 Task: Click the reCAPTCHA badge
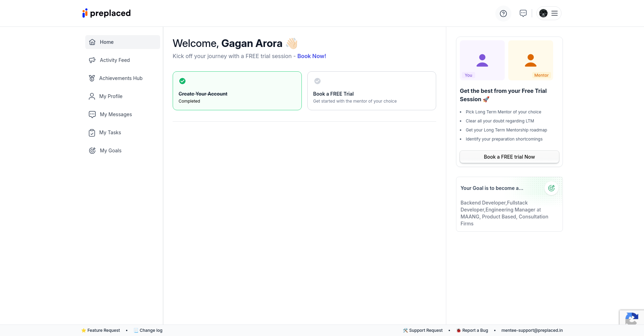click(631, 318)
